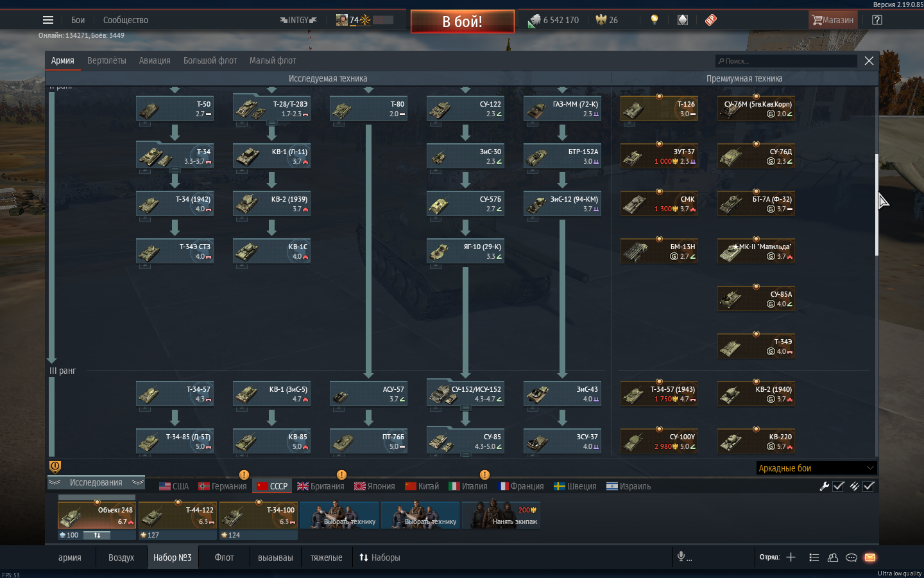
Task: Collapse the Исследования panel toggle
Action: pos(96,482)
